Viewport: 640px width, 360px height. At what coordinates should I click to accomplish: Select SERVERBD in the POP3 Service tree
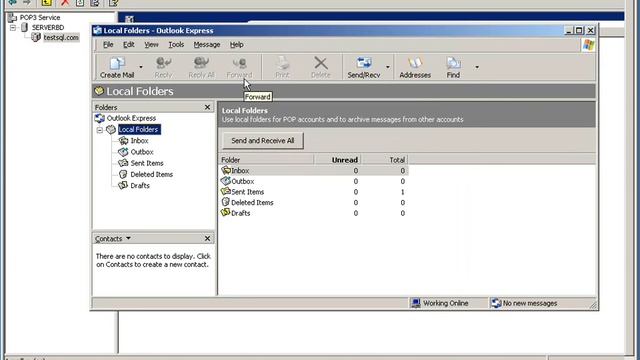(x=48, y=27)
